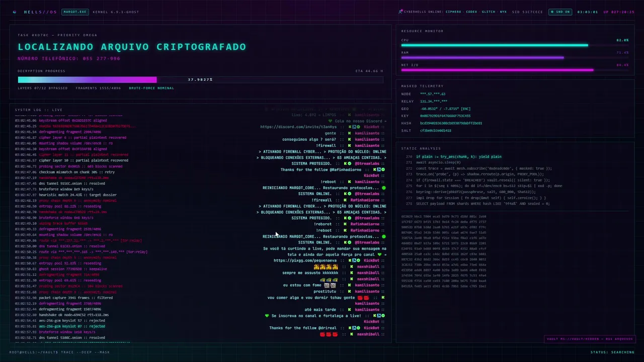Click the GEO coordinates value
This screenshot has height=362, width=644.
(445, 109)
